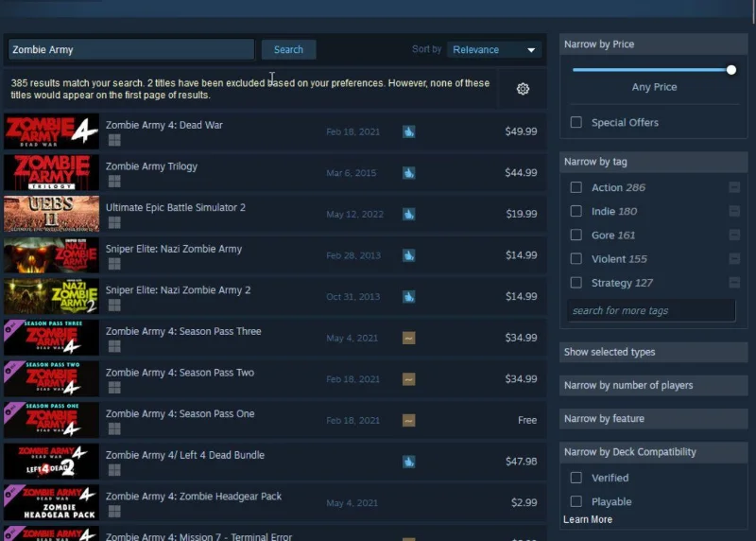Collapse the Narrow by tag section
Viewport: 756px width, 541px height.
coord(653,162)
